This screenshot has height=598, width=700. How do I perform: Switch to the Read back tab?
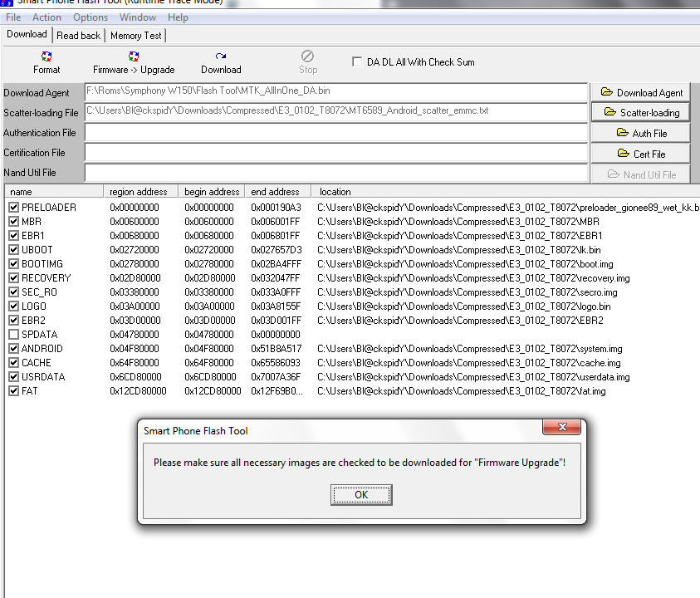pos(78,36)
